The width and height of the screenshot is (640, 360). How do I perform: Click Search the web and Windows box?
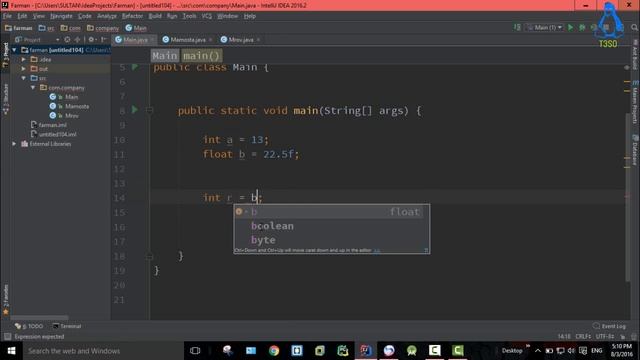point(103,351)
